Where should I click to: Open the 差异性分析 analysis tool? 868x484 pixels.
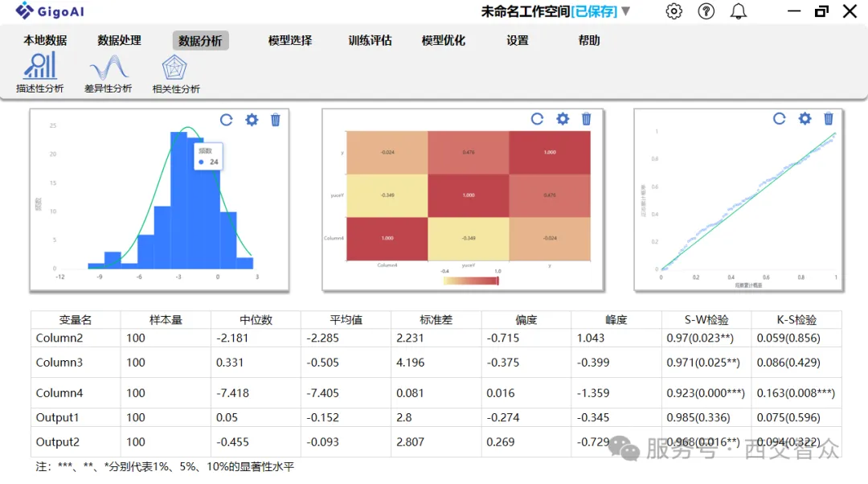point(108,72)
